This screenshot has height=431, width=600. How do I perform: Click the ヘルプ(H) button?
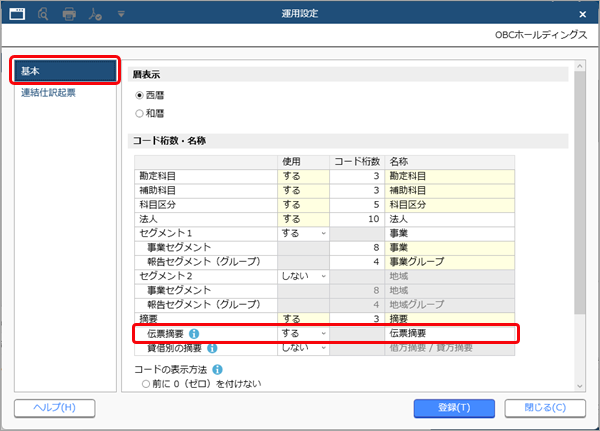click(55, 408)
